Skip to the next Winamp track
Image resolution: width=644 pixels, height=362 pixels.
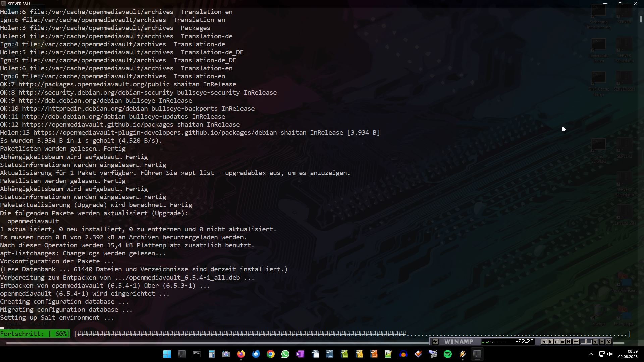568,342
